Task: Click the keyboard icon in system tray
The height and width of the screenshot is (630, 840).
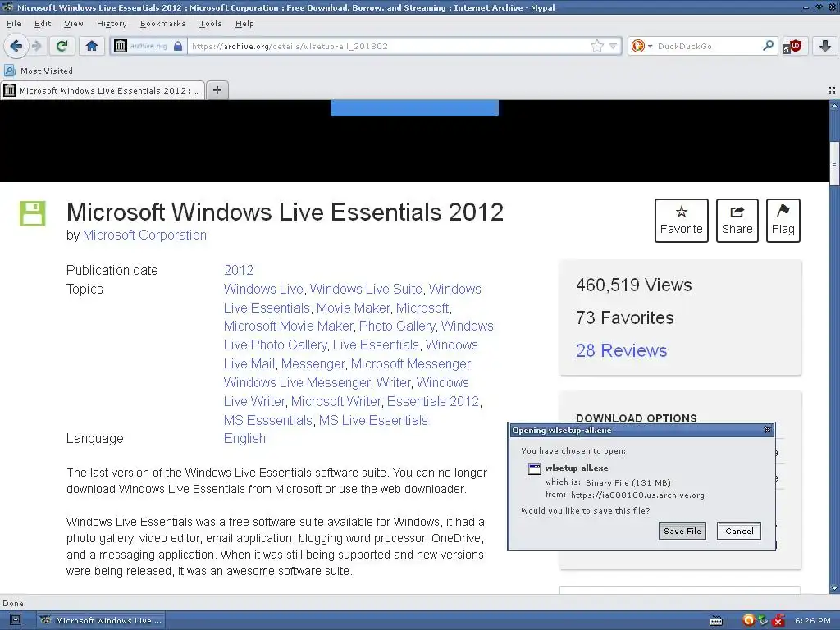Action: tap(715, 622)
